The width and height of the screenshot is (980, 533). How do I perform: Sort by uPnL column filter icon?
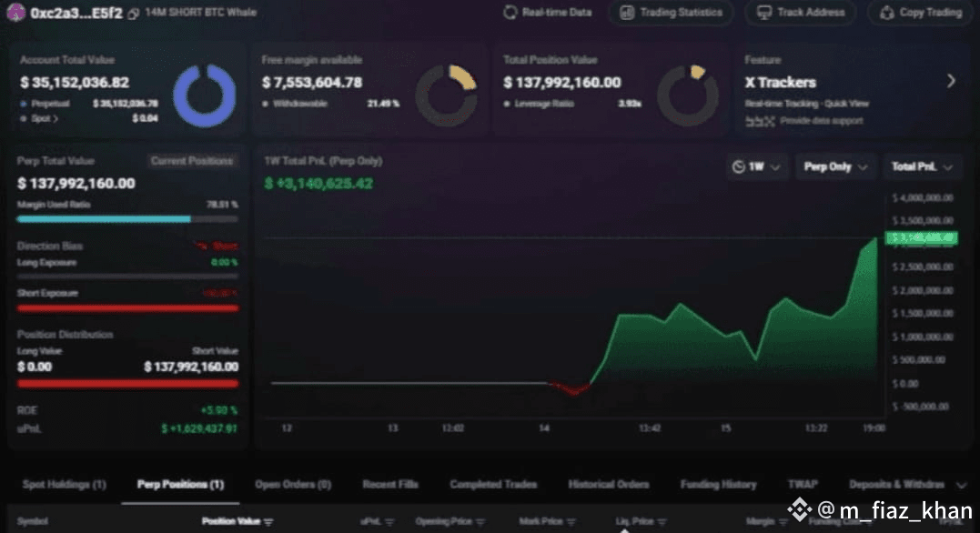389,522
